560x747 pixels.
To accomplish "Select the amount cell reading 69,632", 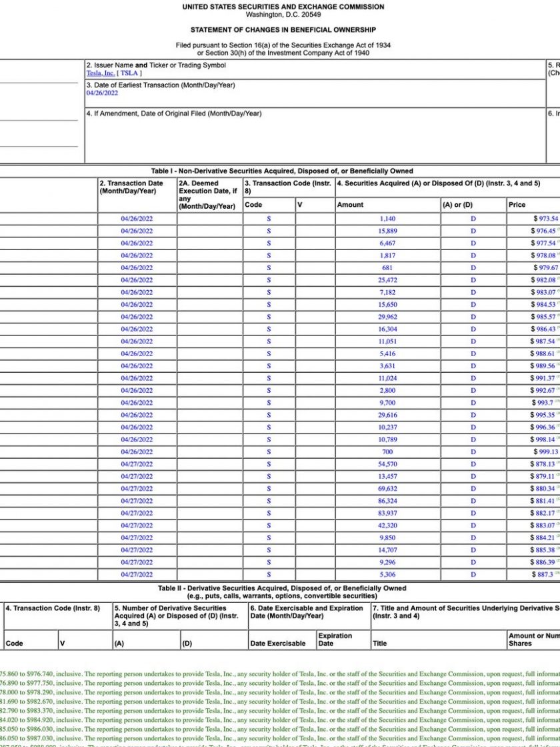I will (x=387, y=489).
